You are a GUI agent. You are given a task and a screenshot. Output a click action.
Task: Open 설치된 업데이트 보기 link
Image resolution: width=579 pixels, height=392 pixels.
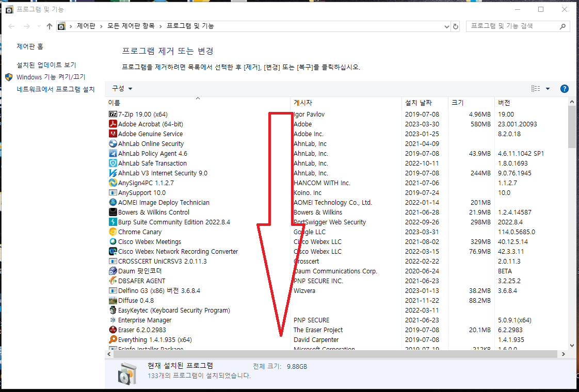point(46,65)
